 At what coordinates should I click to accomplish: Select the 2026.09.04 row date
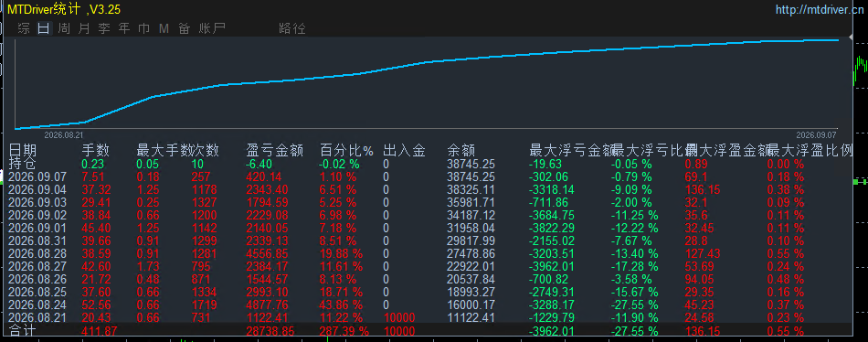tap(38, 189)
